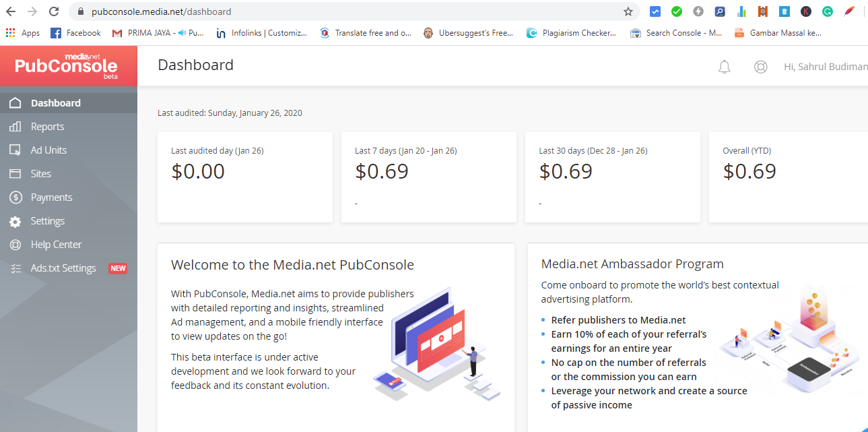
Task: Click the Help Center lifebuoy icon in sidebar
Action: tap(15, 245)
